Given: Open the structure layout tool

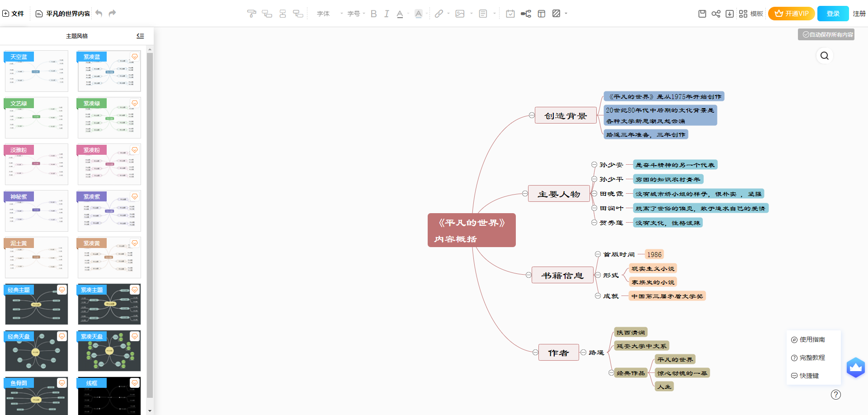Looking at the screenshot, I should tap(526, 14).
